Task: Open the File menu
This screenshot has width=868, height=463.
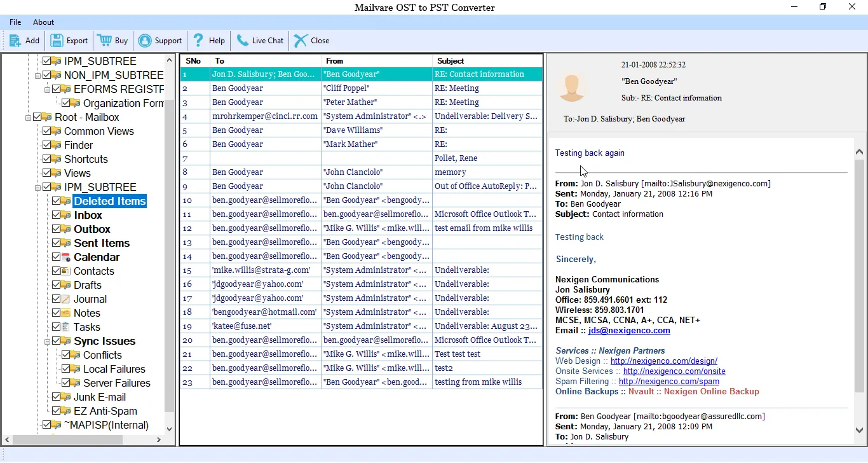Action: [x=15, y=22]
